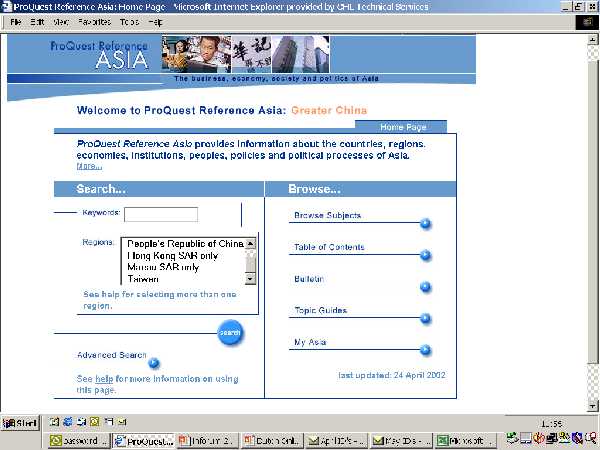Image resolution: width=600 pixels, height=450 pixels.
Task: Click the third quick launch icon
Action: [81, 422]
